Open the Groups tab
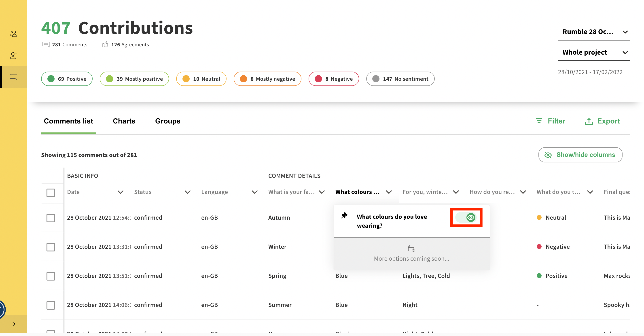The height and width of the screenshot is (336, 644). point(167,121)
